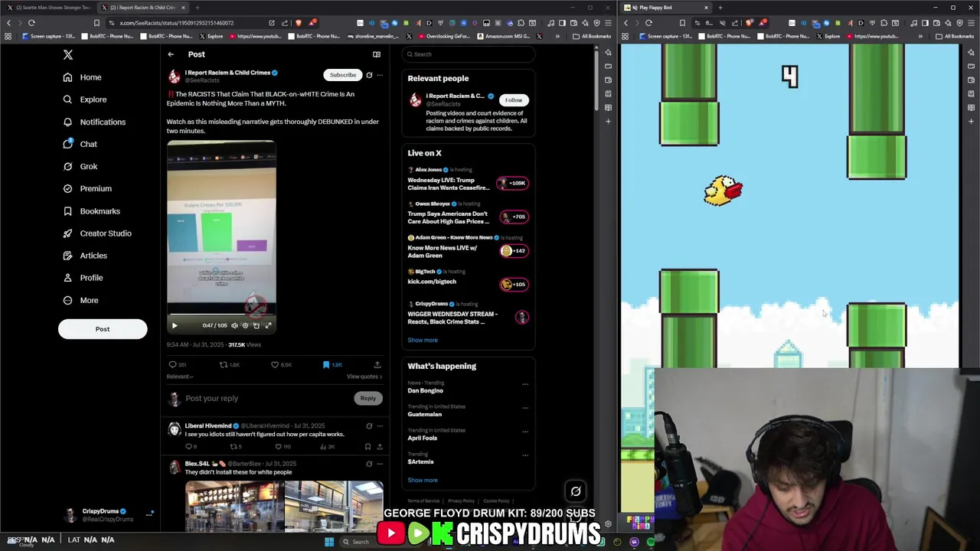Bookmark Liberal Hivemind's reply

367,446
